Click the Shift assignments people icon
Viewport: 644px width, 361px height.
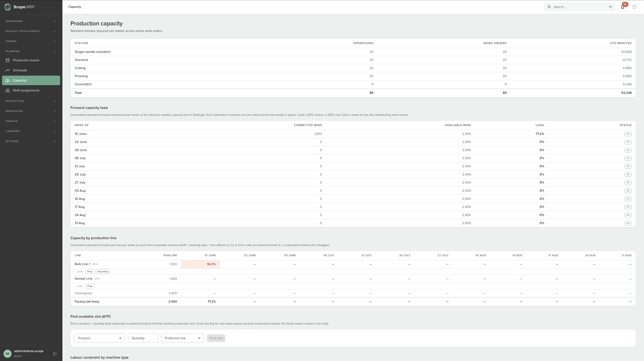pyautogui.click(x=8, y=90)
